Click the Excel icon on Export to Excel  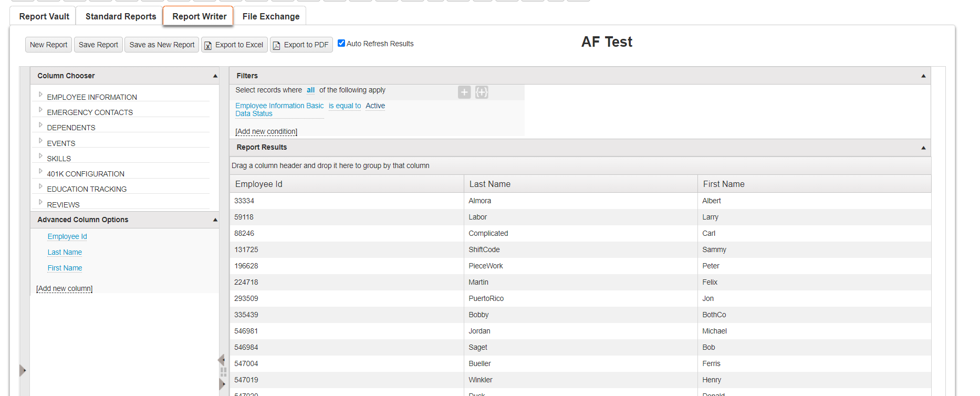coord(208,46)
